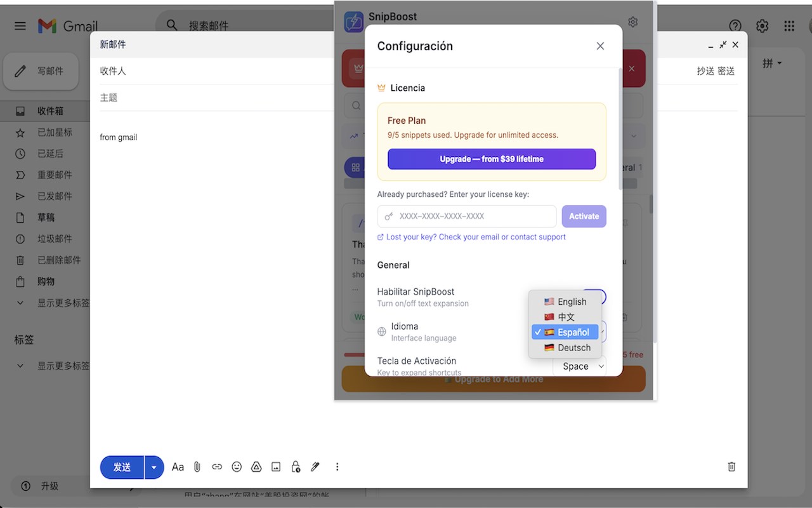The width and height of the screenshot is (812, 508).
Task: Click the 写邮件 compose button
Action: pyautogui.click(x=41, y=71)
